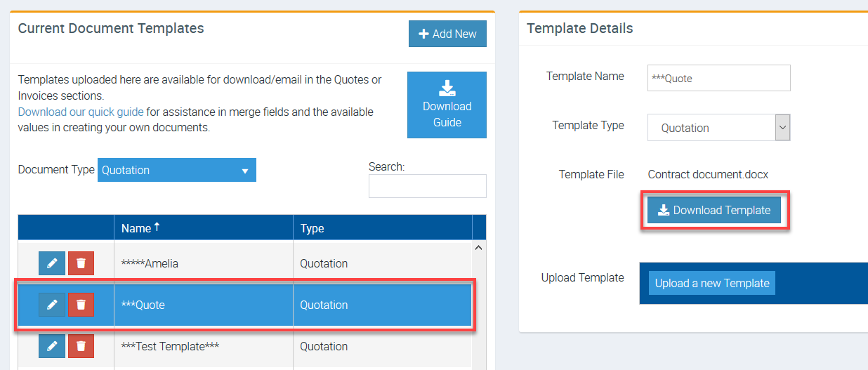Focus the Search text box
Viewport: 868px width, 370px height.
pos(427,186)
